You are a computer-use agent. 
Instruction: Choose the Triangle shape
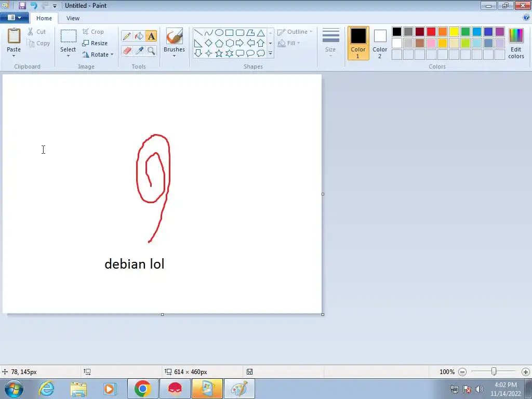tap(261, 33)
